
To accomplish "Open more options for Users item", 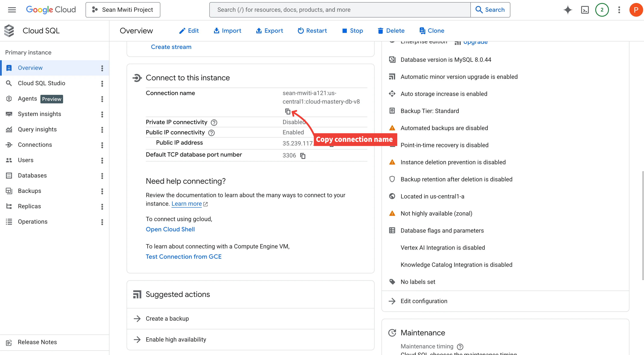I will click(102, 160).
